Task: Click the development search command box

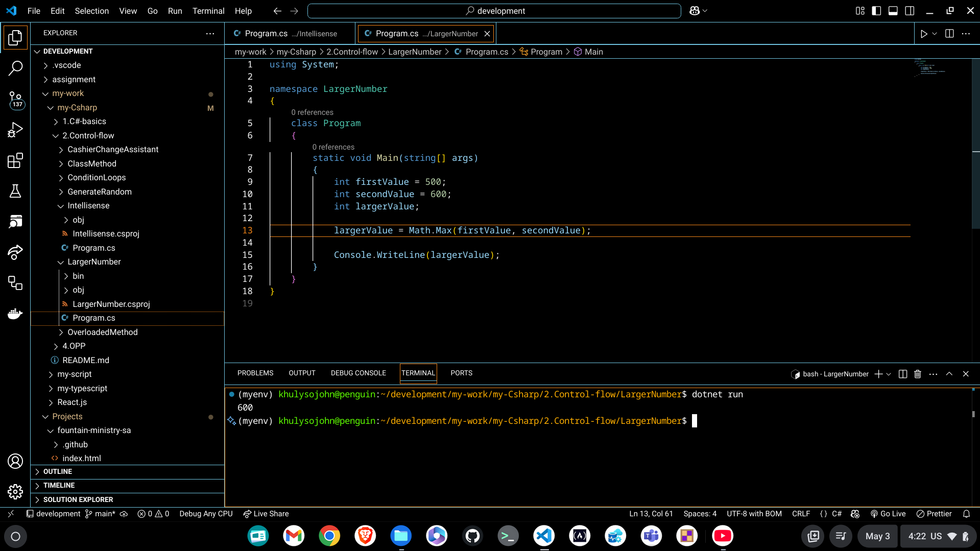Action: coord(494,11)
